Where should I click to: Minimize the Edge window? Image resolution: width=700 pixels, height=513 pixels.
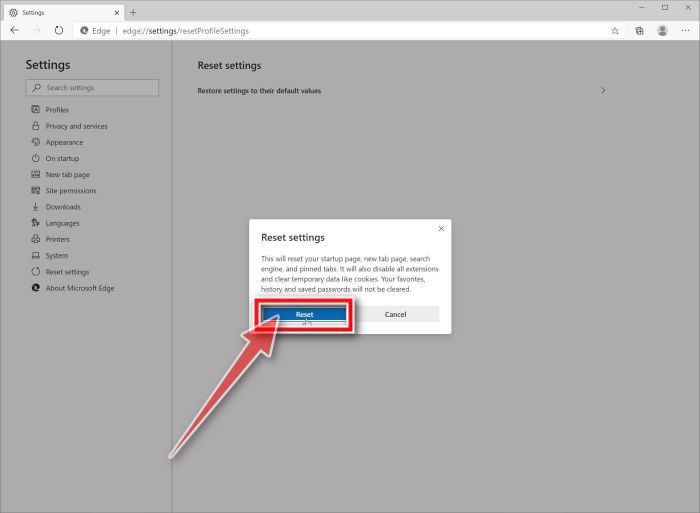(642, 8)
